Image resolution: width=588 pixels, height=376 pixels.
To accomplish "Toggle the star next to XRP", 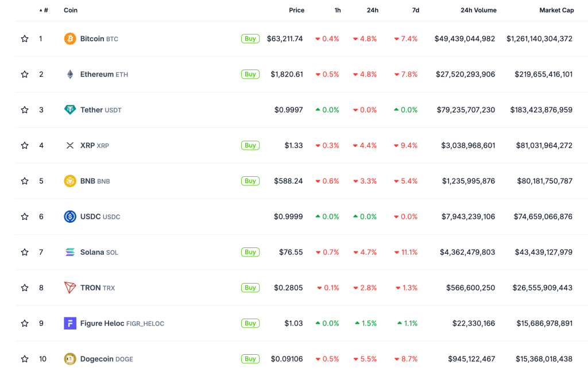I will pos(25,145).
